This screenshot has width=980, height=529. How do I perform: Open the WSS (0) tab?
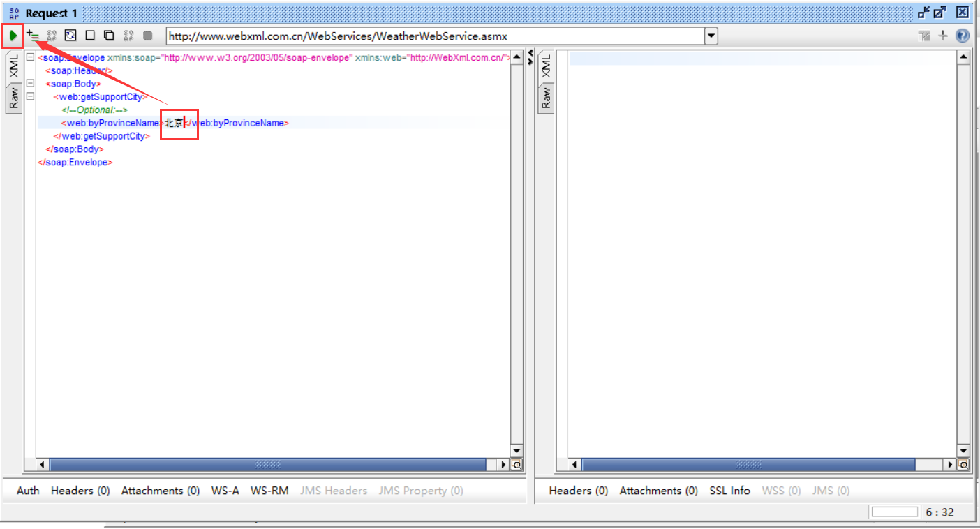coord(781,491)
